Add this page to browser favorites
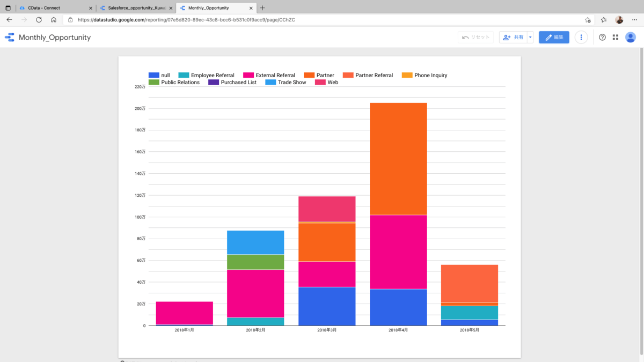 (588, 20)
